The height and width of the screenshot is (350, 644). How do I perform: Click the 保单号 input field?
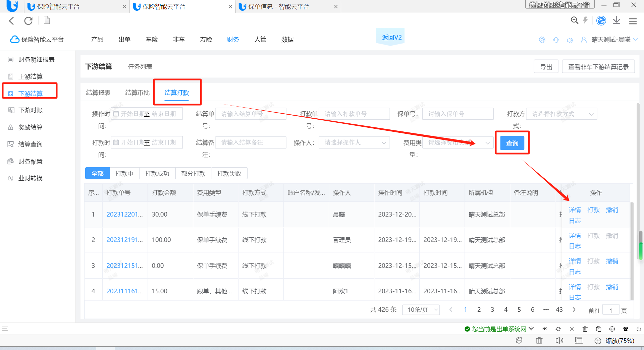[x=458, y=114]
